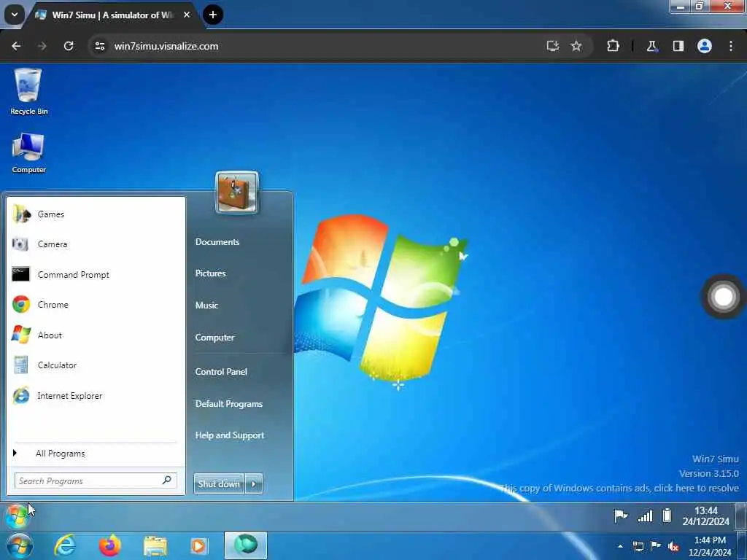
Task: Close the Win7 Simu tab
Action: [187, 15]
